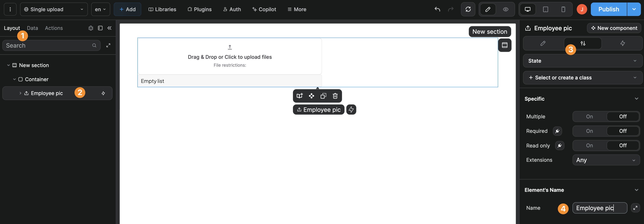644x224 pixels.
Task: Enable the Required toggle
Action: pyautogui.click(x=589, y=131)
